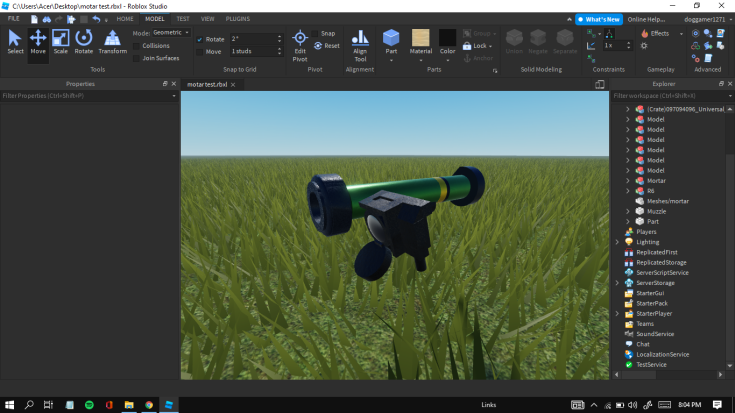This screenshot has width=735, height=413.
Task: Click the Filter Properties search field
Action: point(89,96)
